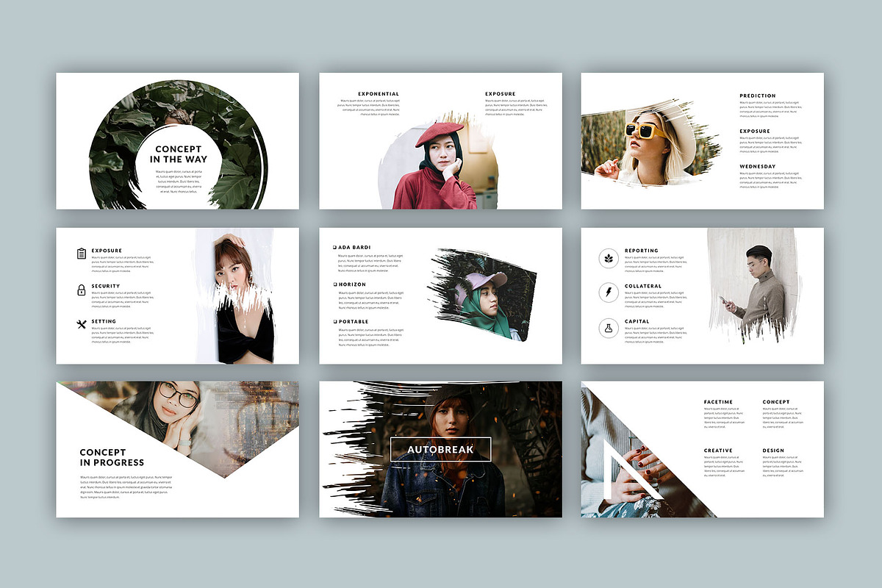This screenshot has height=588, width=882.
Task: Click the paragraph under the FACETIME heading
Action: pos(724,418)
